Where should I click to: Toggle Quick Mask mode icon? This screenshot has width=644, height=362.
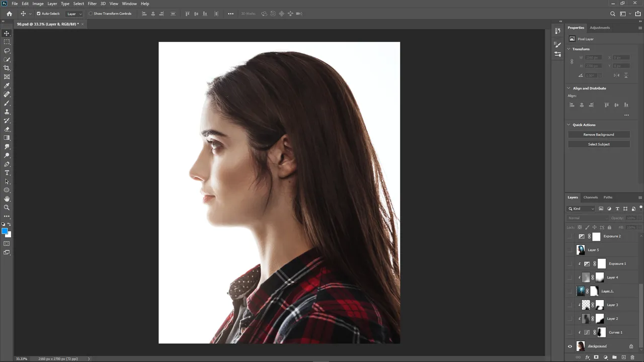(7, 244)
